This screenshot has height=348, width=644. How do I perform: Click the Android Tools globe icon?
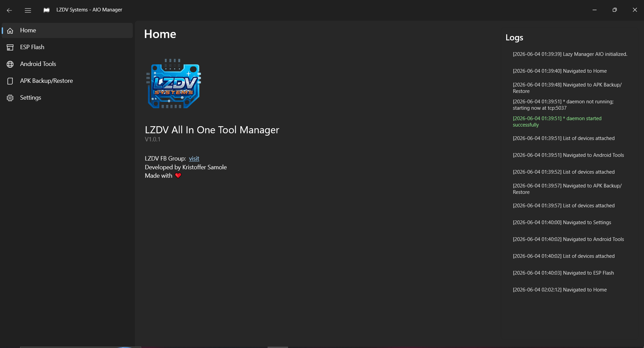(x=10, y=64)
